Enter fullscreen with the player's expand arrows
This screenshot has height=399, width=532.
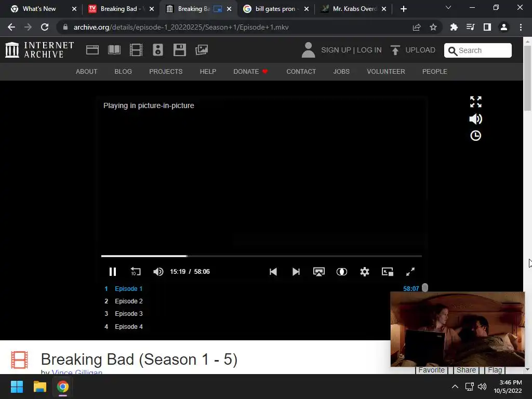tap(410, 272)
